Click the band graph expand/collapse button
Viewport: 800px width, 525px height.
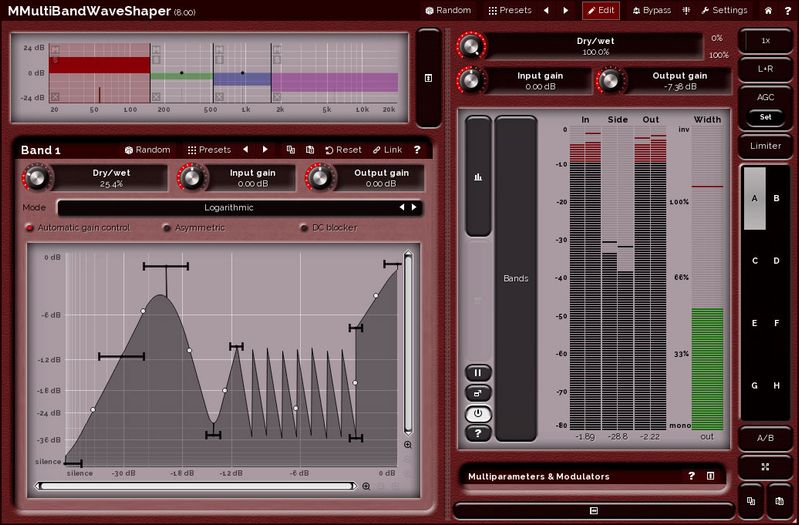click(429, 78)
